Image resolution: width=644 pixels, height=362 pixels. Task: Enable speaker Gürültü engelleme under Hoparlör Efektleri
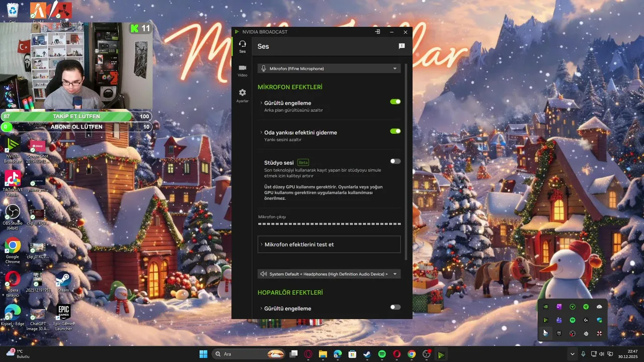(x=395, y=307)
